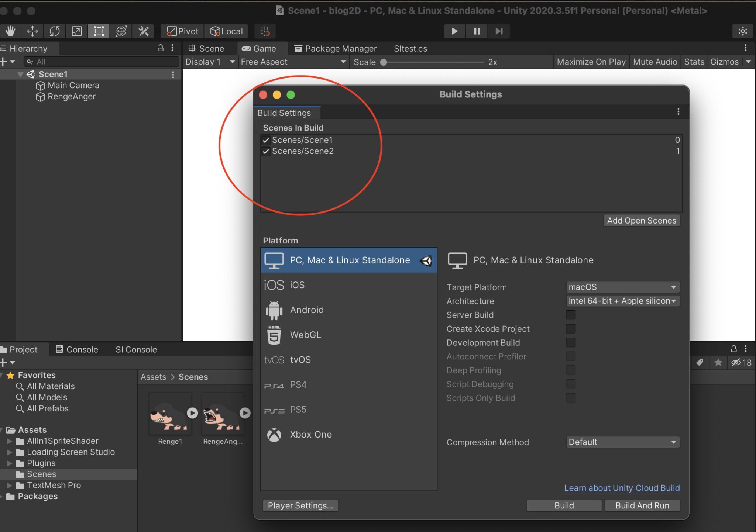Toggle the Server Build checkbox
This screenshot has width=756, height=532.
570,315
